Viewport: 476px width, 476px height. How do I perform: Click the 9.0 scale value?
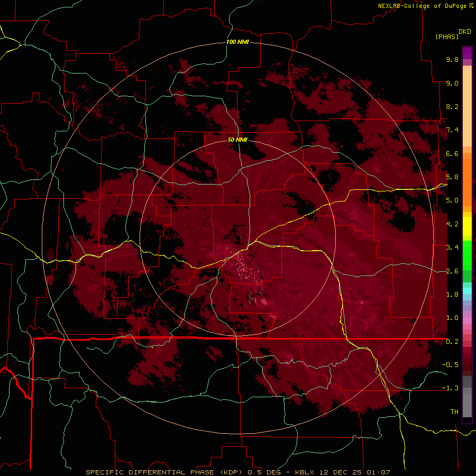[x=452, y=83]
